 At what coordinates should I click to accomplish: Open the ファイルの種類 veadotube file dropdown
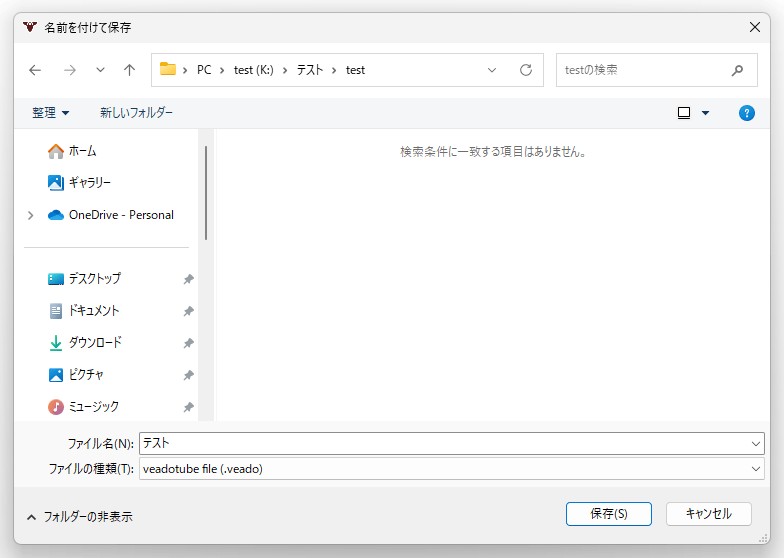(x=755, y=469)
